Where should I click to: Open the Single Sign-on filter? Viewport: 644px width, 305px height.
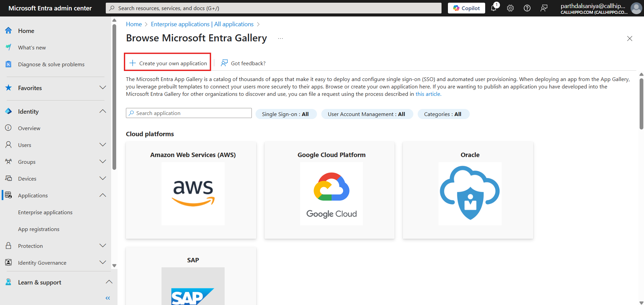pos(286,114)
